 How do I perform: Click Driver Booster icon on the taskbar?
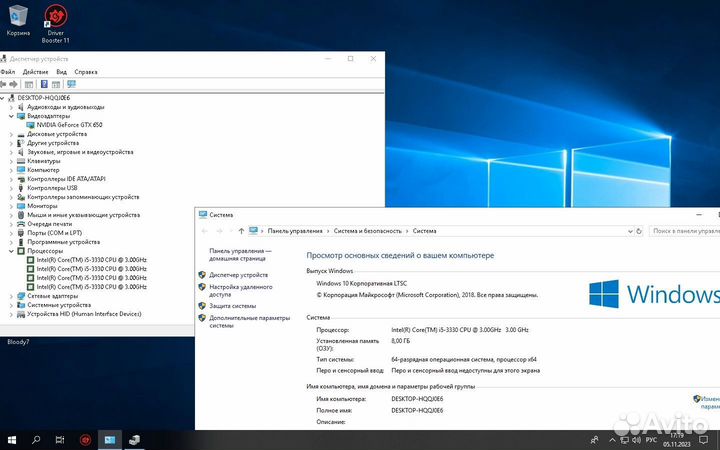click(x=85, y=440)
